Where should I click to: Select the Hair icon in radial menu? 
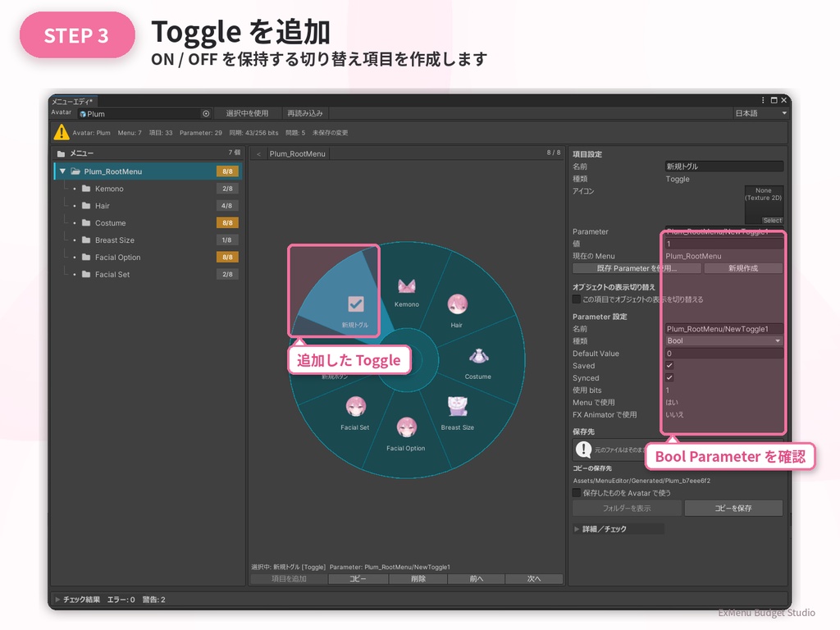(x=457, y=305)
